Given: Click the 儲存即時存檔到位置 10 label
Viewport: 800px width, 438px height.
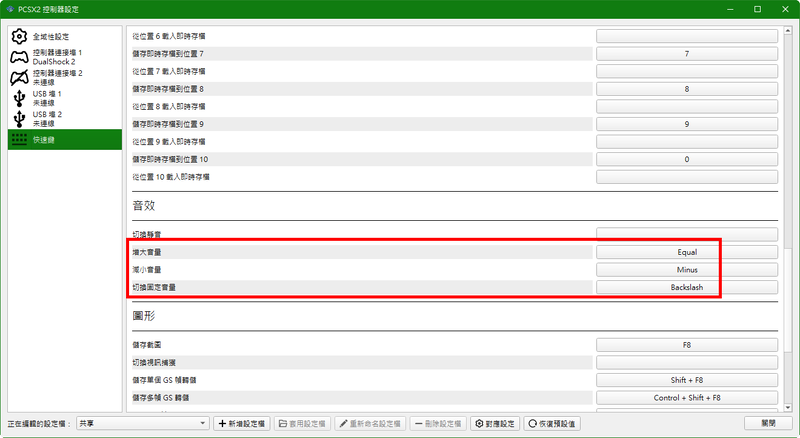Looking at the screenshot, I should (170, 159).
